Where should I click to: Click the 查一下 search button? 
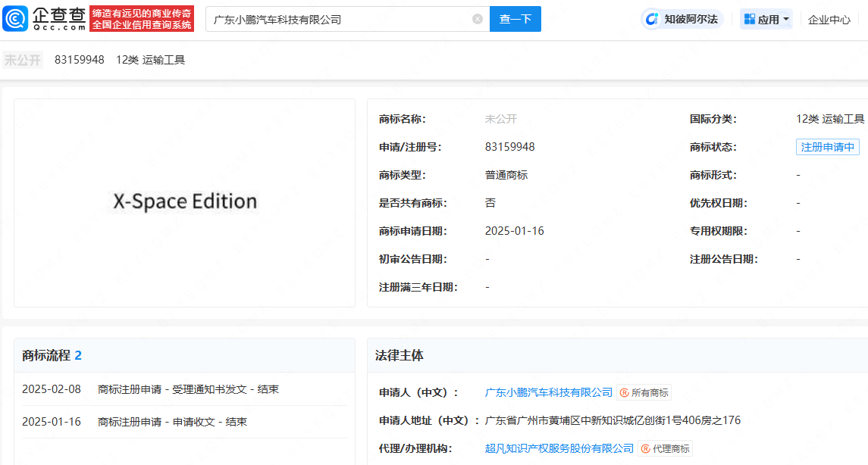(515, 20)
